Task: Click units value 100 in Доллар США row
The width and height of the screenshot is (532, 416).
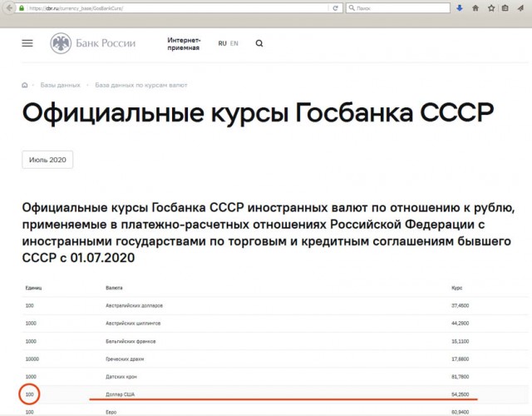Action: coord(30,394)
